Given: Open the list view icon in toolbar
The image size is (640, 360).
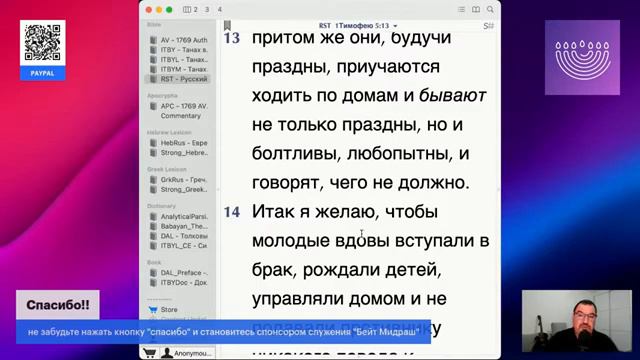Looking at the screenshot, I should [461, 9].
